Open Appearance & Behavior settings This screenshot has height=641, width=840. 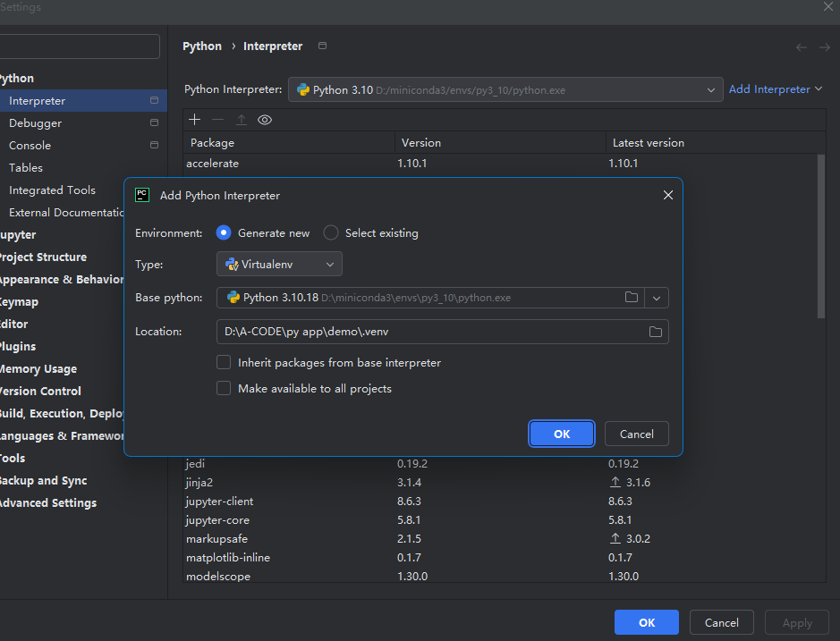pos(62,280)
